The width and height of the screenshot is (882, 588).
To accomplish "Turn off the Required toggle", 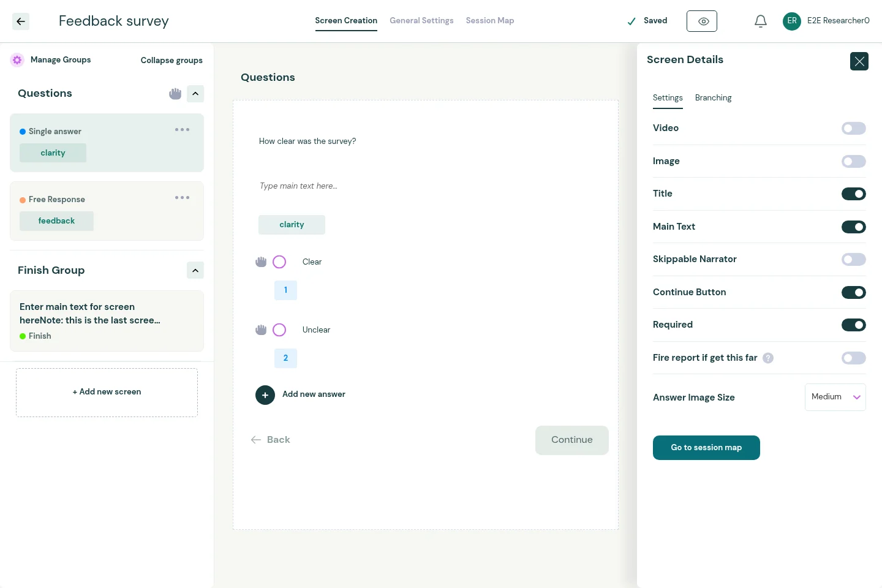I will point(854,325).
